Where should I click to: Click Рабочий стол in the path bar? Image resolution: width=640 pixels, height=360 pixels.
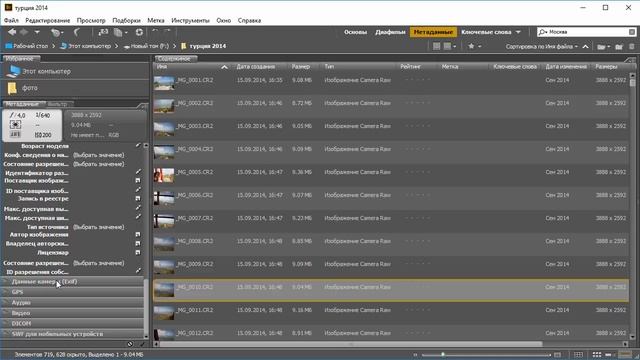[27, 46]
